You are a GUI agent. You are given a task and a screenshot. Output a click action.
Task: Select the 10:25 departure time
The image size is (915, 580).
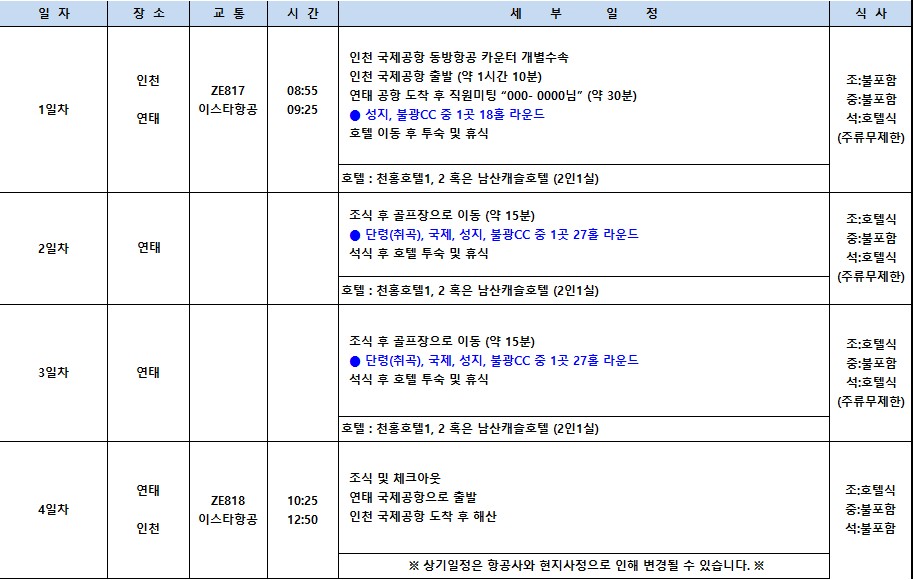[302, 501]
